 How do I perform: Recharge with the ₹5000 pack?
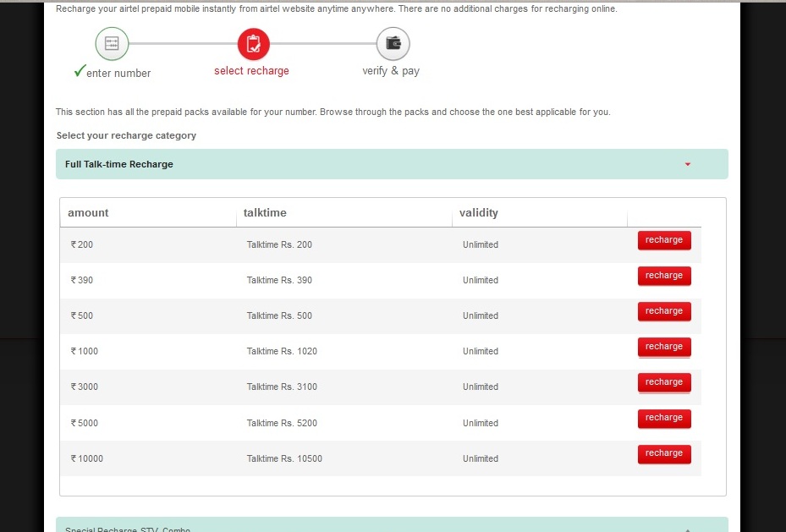tap(664, 419)
